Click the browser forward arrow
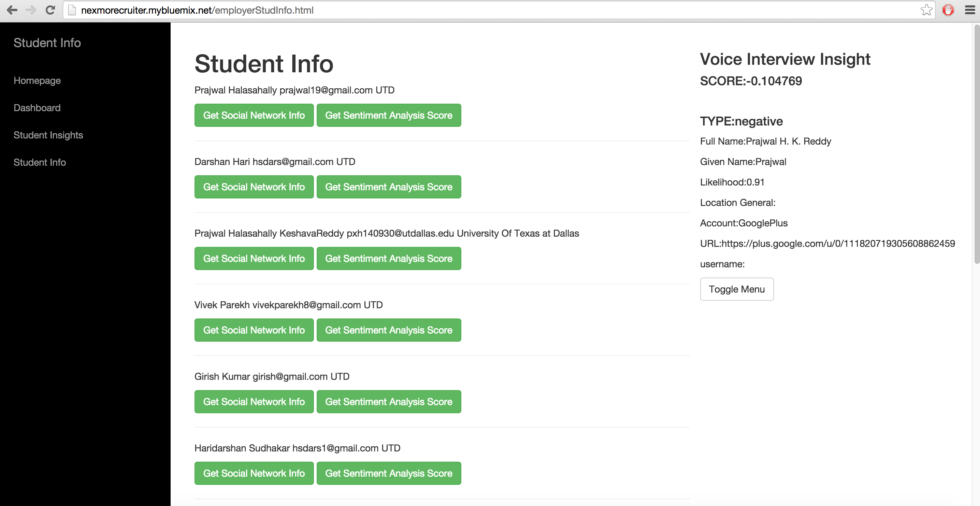This screenshot has width=980, height=506. click(x=31, y=10)
